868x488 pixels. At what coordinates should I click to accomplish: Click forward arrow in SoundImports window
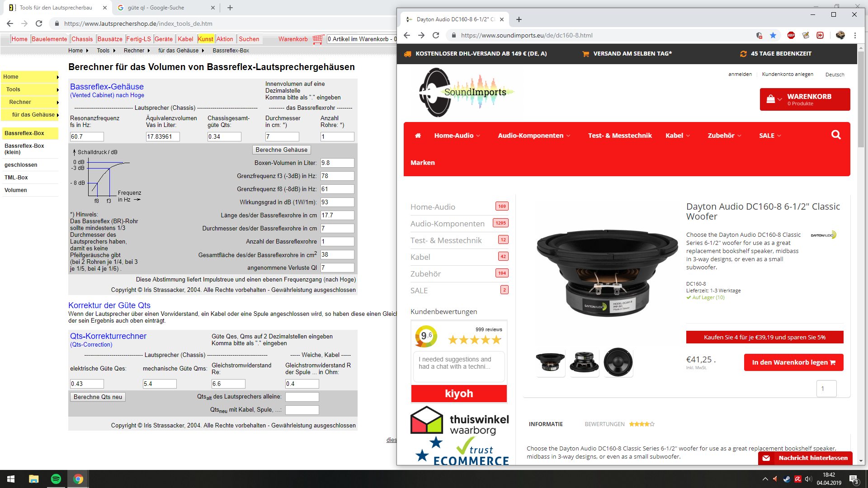pyautogui.click(x=421, y=35)
